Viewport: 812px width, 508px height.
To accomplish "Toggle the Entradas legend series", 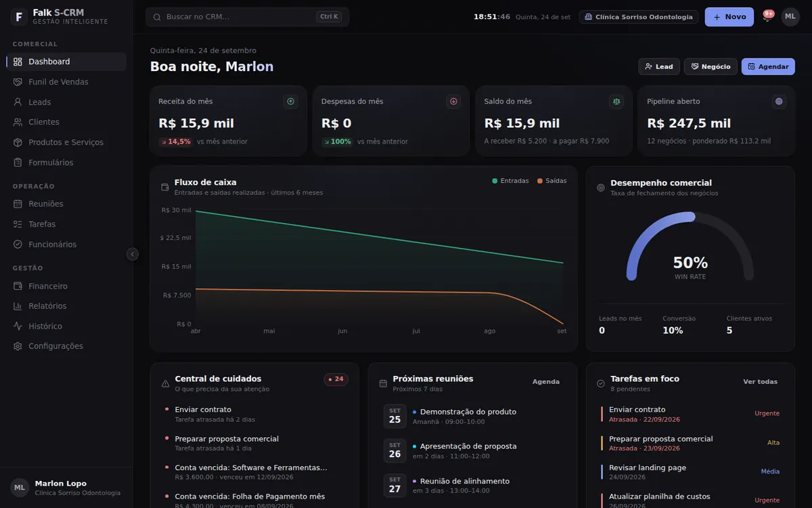I will click(510, 181).
